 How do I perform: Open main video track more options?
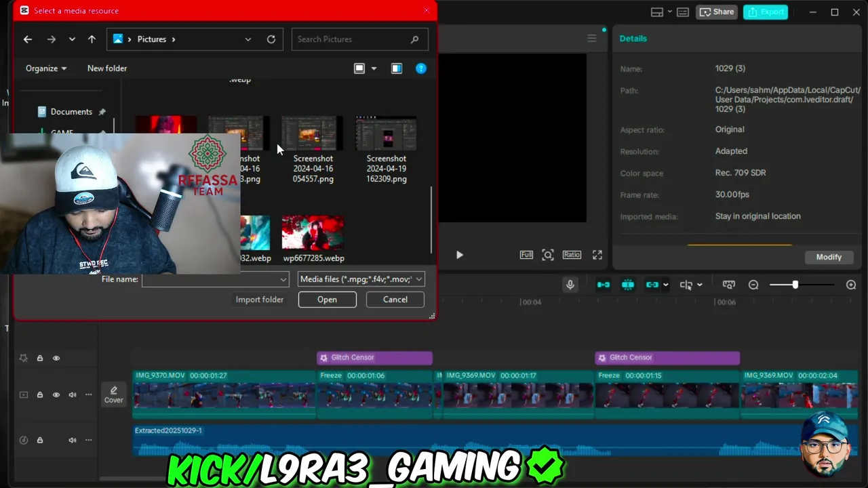[x=88, y=394]
